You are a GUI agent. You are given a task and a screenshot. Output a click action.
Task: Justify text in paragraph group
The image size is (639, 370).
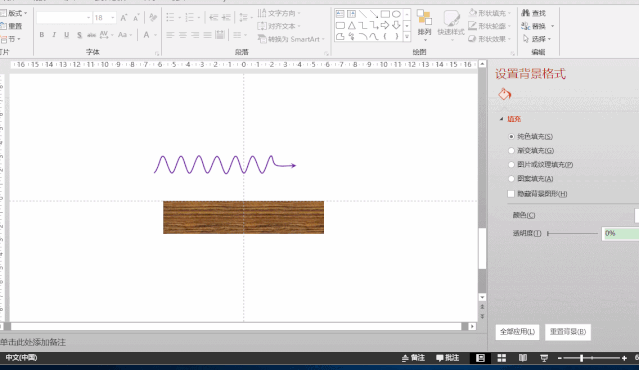[207, 35]
